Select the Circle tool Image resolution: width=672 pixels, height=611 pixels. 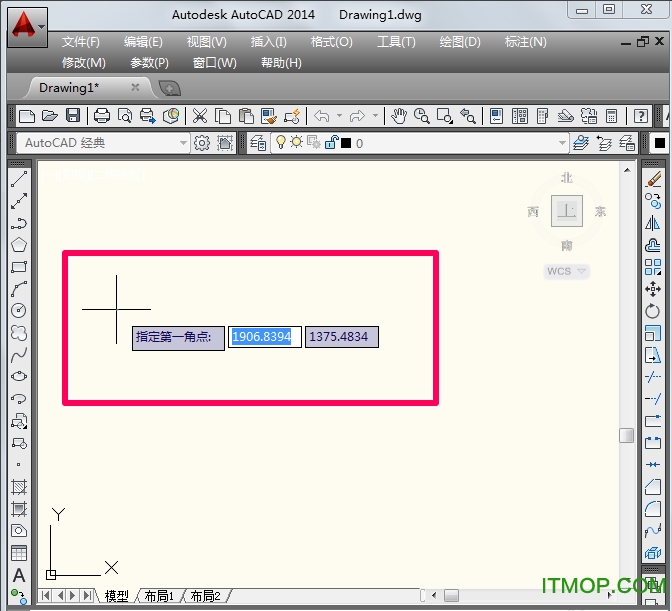19,311
